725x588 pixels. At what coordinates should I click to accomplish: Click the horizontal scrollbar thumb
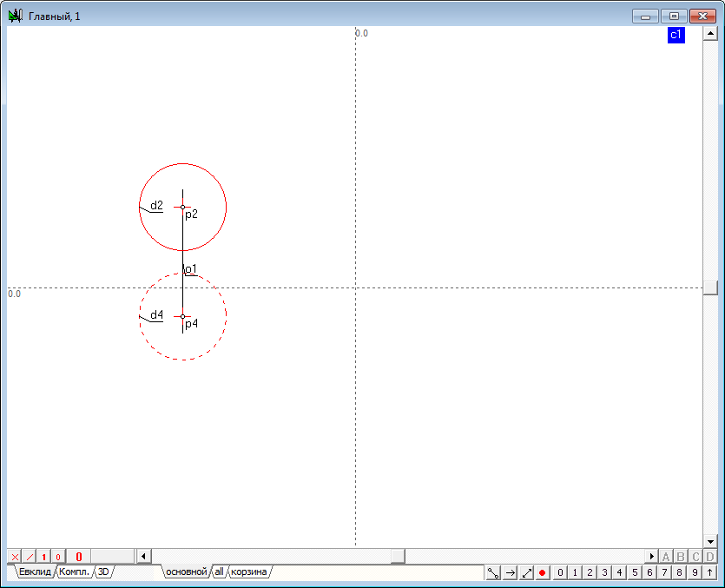[398, 556]
